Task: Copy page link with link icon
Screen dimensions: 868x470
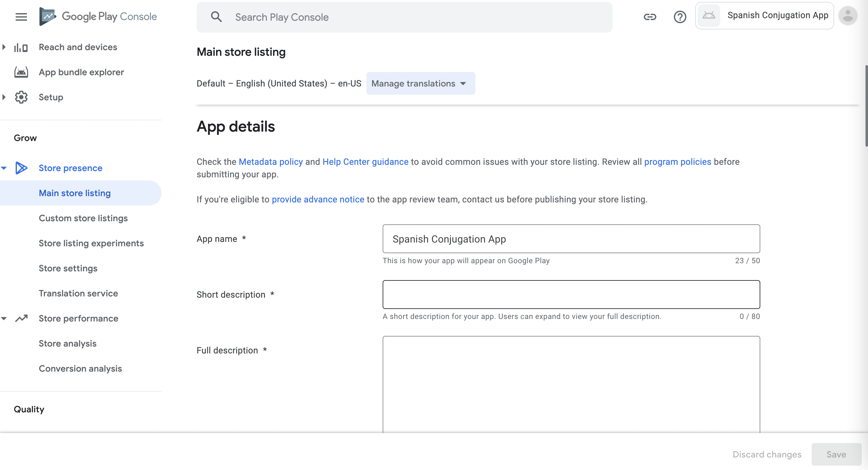Action: coord(650,17)
